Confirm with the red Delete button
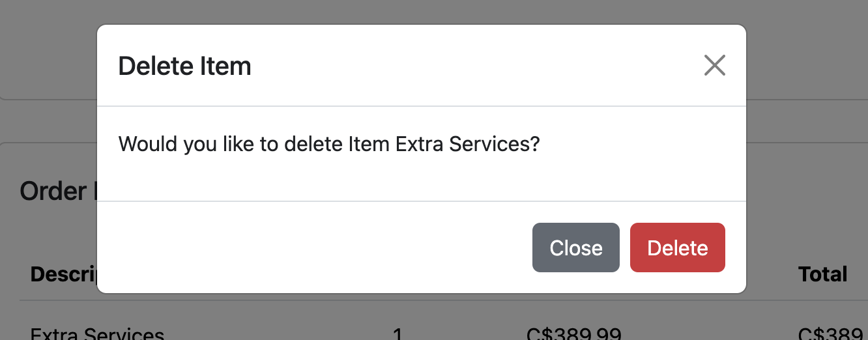 point(677,248)
